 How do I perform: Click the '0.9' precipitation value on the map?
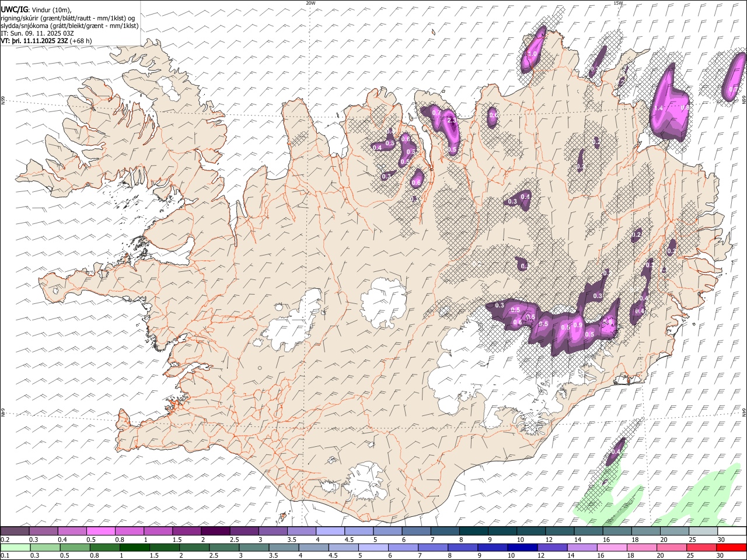point(578,325)
